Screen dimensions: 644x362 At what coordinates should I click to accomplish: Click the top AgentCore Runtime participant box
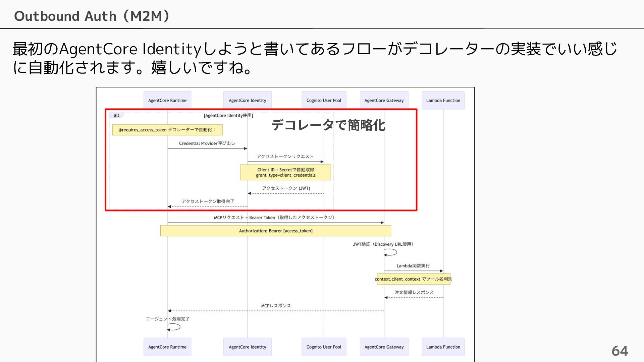167,100
